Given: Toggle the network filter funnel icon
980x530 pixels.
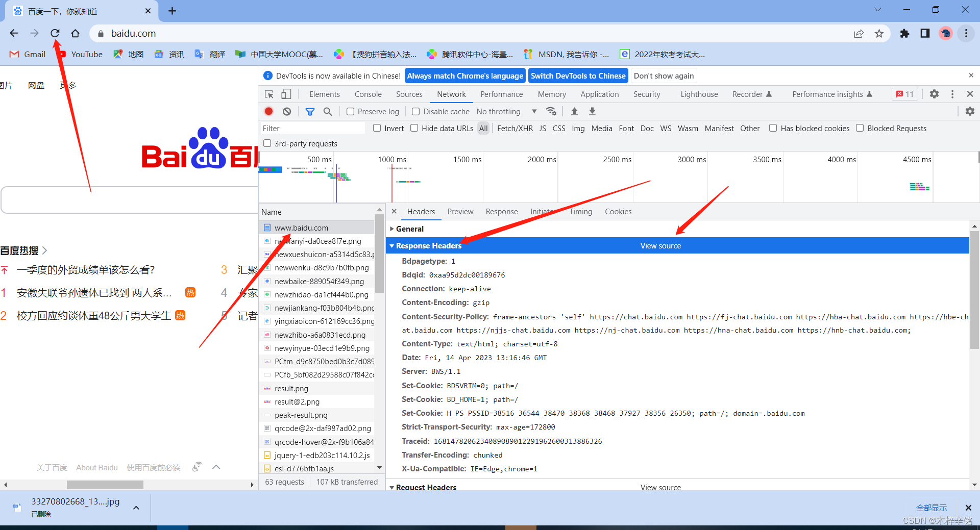Looking at the screenshot, I should [x=310, y=111].
